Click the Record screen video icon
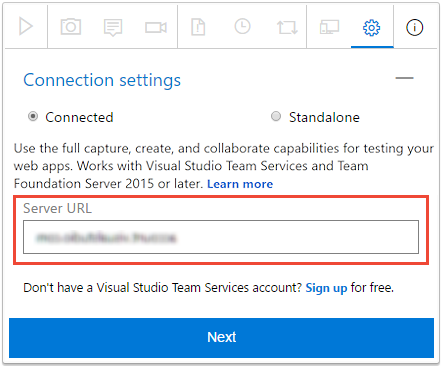Image resolution: width=442 pixels, height=366 pixels. [x=156, y=27]
